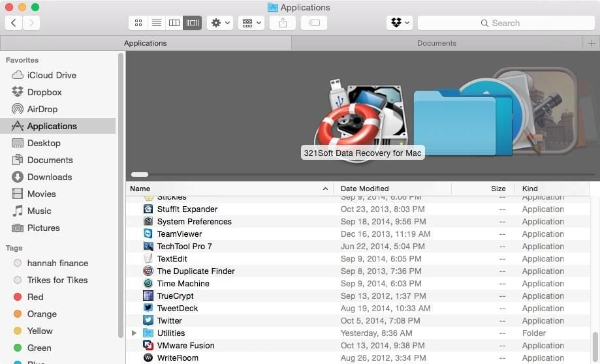The image size is (600, 364).
Task: Select System Preferences in the list
Action: coord(358,222)
